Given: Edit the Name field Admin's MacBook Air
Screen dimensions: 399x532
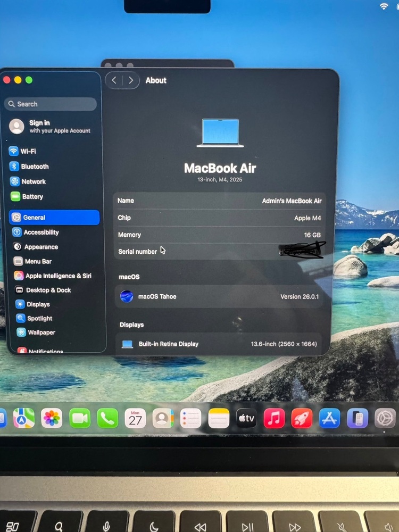Looking at the screenshot, I should click(x=292, y=201).
